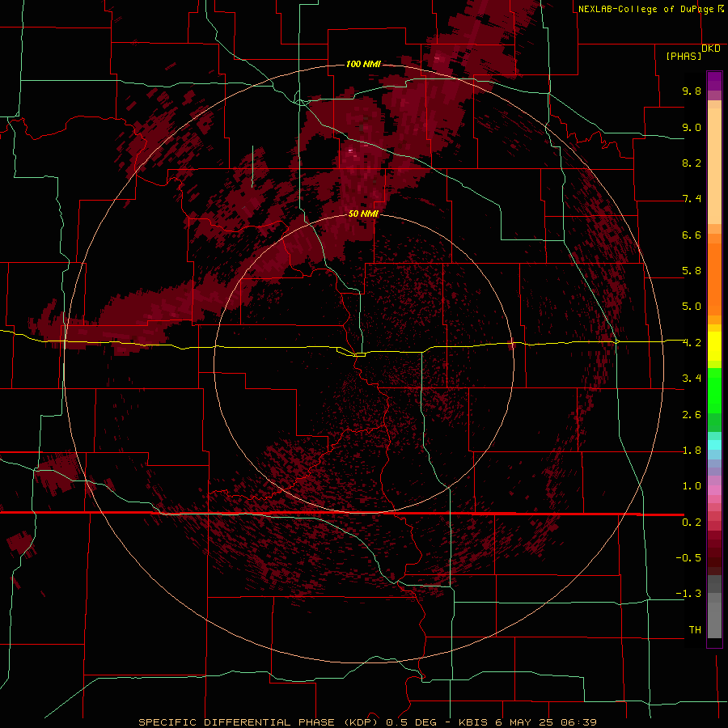Select the 2.6 scale value
The width and height of the screenshot is (728, 728).
point(692,415)
